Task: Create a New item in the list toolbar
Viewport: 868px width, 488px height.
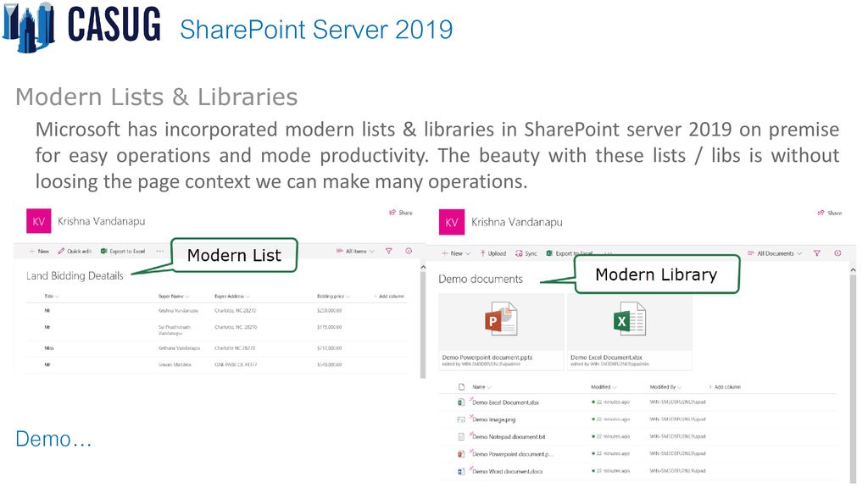Action: tap(39, 251)
